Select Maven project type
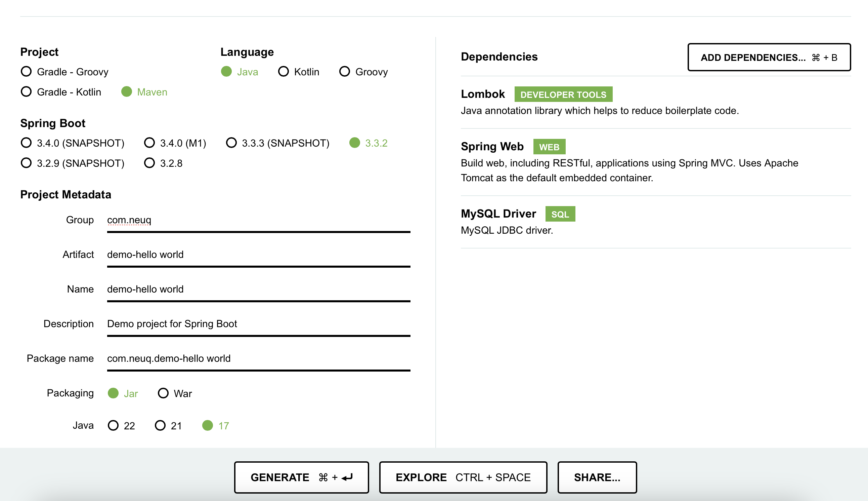Image resolution: width=868 pixels, height=501 pixels. coord(144,92)
